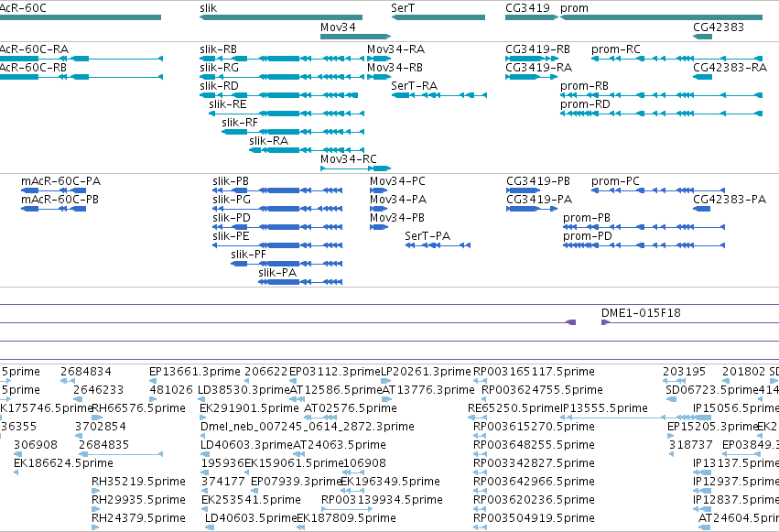Select the slik-PA protein
The width and height of the screenshot is (779, 532).
click(x=300, y=282)
